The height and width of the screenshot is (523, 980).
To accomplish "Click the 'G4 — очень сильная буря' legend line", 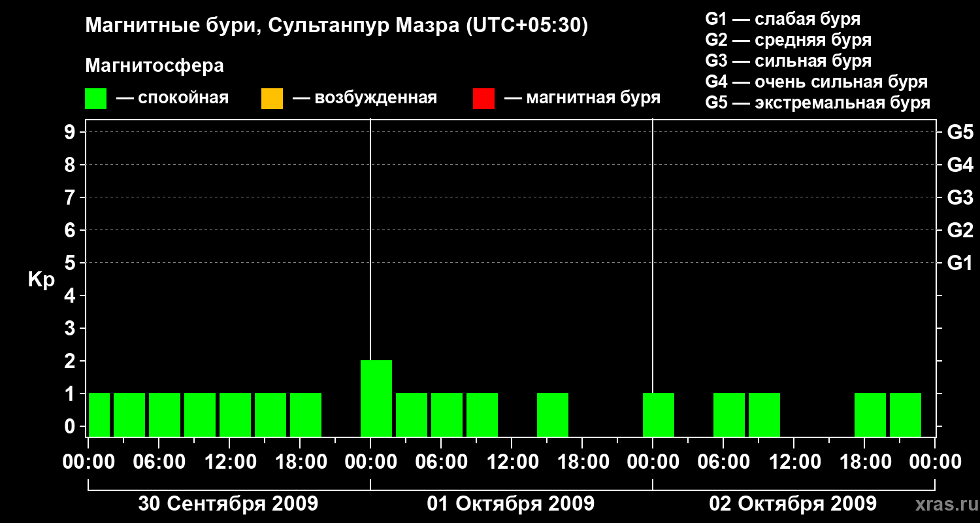I will [817, 82].
